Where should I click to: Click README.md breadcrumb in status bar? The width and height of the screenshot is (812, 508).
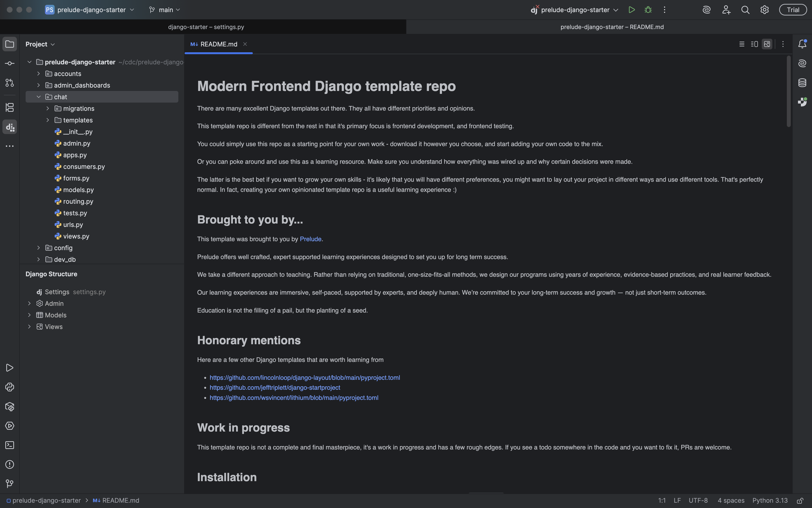(116, 501)
